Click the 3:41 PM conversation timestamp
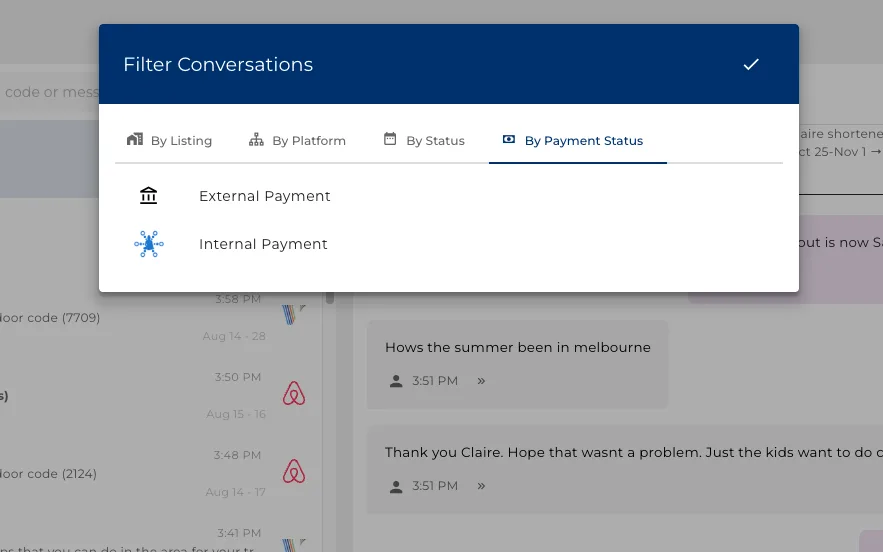This screenshot has width=883, height=552. (x=239, y=533)
